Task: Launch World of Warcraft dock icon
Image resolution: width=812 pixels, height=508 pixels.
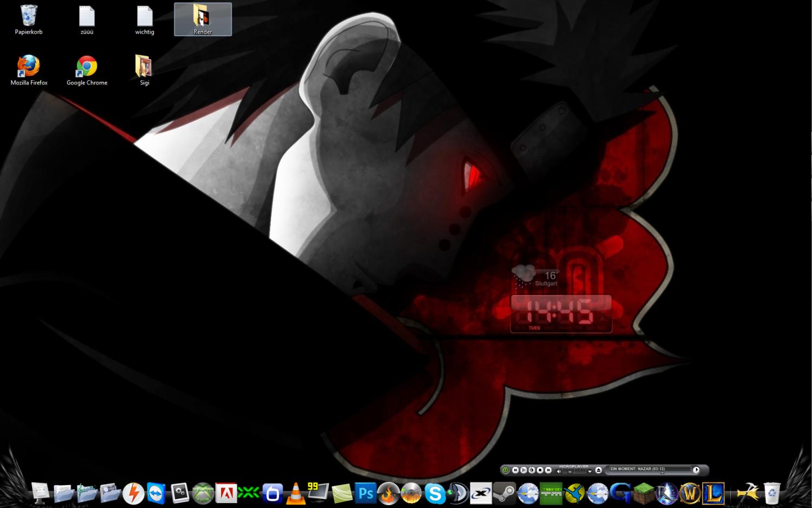Action: pos(690,493)
